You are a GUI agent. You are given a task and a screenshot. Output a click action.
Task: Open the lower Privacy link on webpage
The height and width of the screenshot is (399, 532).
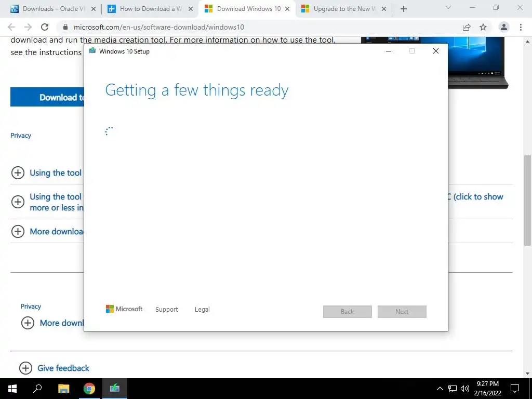click(x=31, y=307)
